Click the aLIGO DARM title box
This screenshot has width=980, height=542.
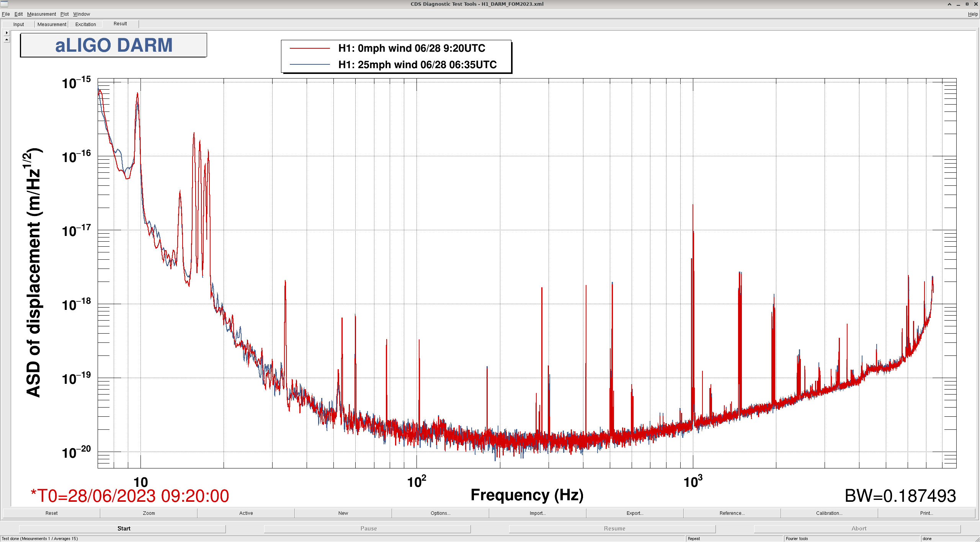114,45
